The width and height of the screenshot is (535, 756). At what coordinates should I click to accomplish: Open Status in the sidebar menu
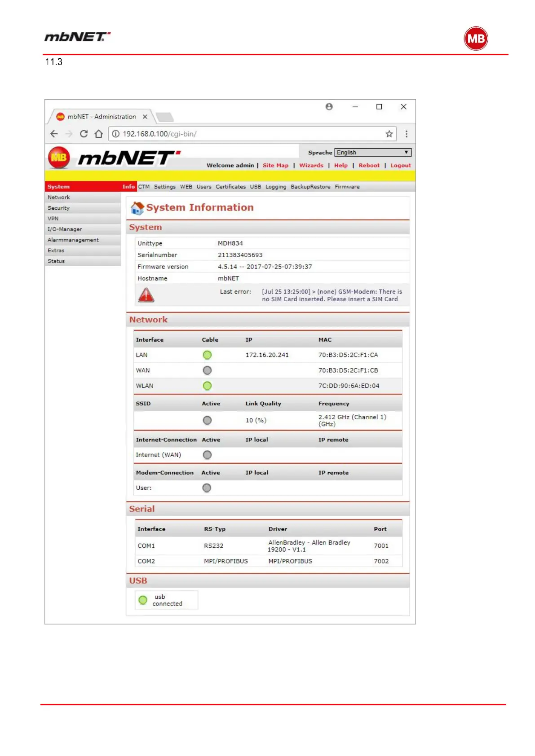coord(83,261)
